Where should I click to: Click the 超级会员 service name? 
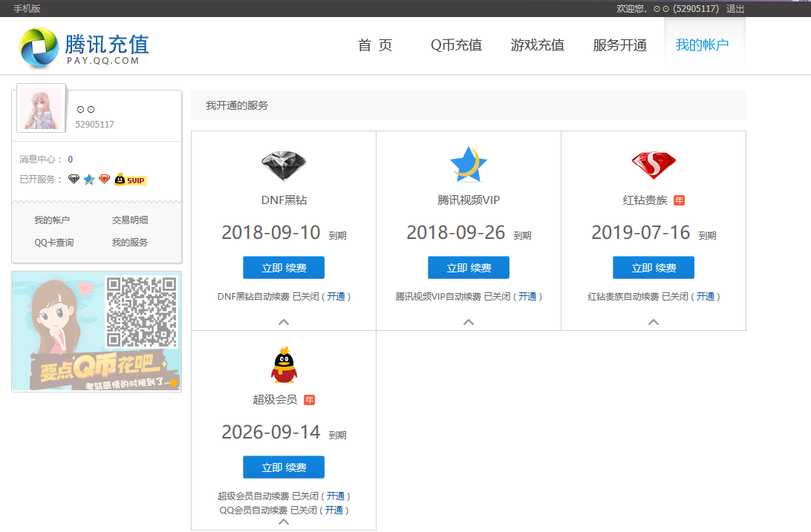point(275,400)
